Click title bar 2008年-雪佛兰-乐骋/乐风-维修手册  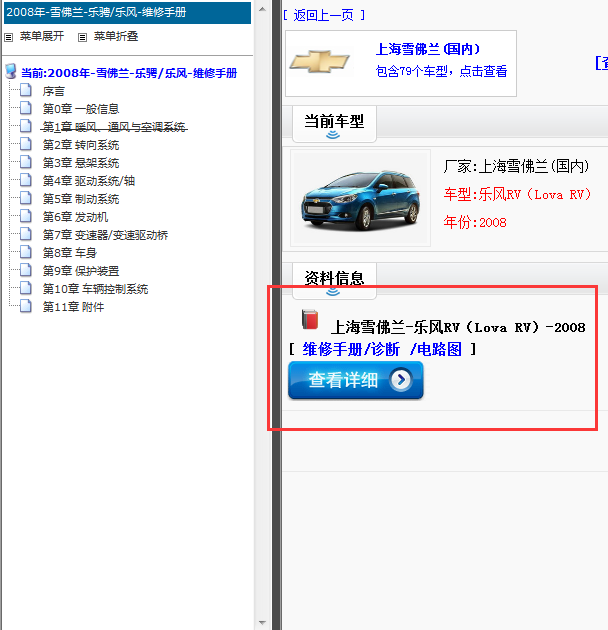click(127, 12)
